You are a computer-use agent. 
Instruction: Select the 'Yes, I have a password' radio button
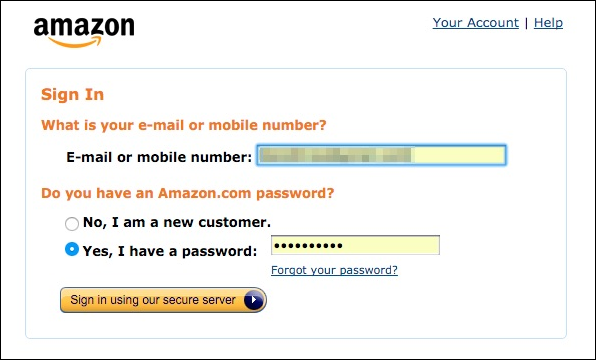(72, 249)
